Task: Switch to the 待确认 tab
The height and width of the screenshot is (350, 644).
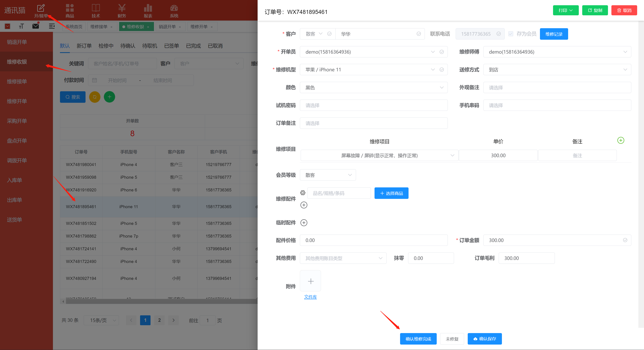Action: [x=128, y=46]
